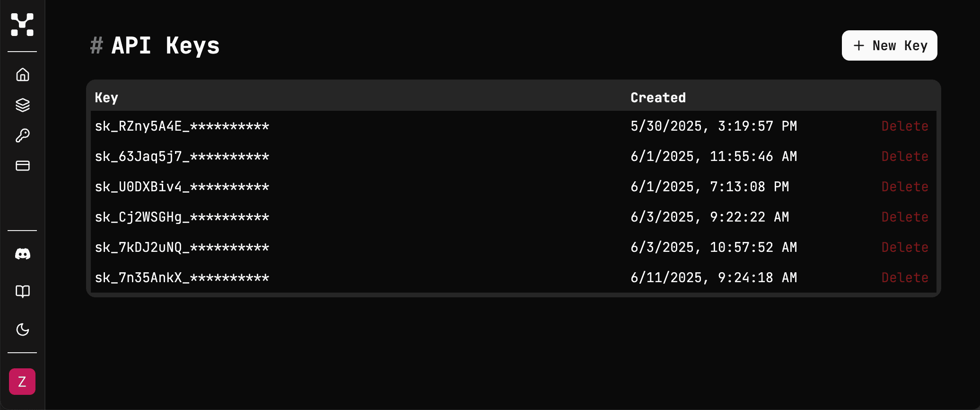The width and height of the screenshot is (980, 410).
Task: Select the sk_7n35AnkX key row text
Action: [x=182, y=278]
